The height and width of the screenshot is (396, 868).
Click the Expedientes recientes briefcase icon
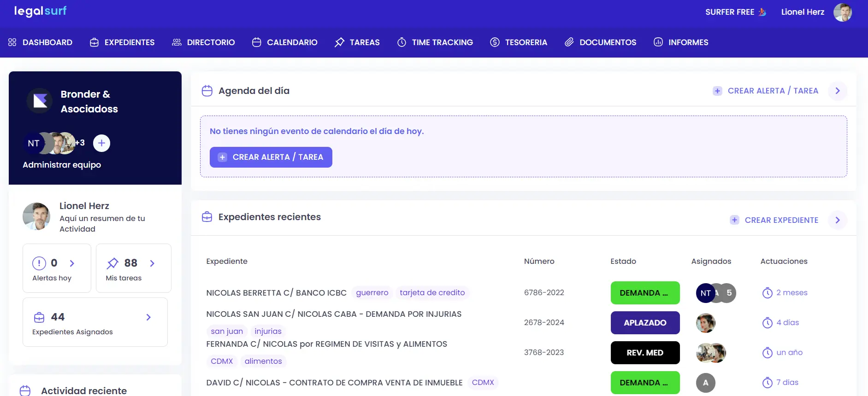(207, 217)
